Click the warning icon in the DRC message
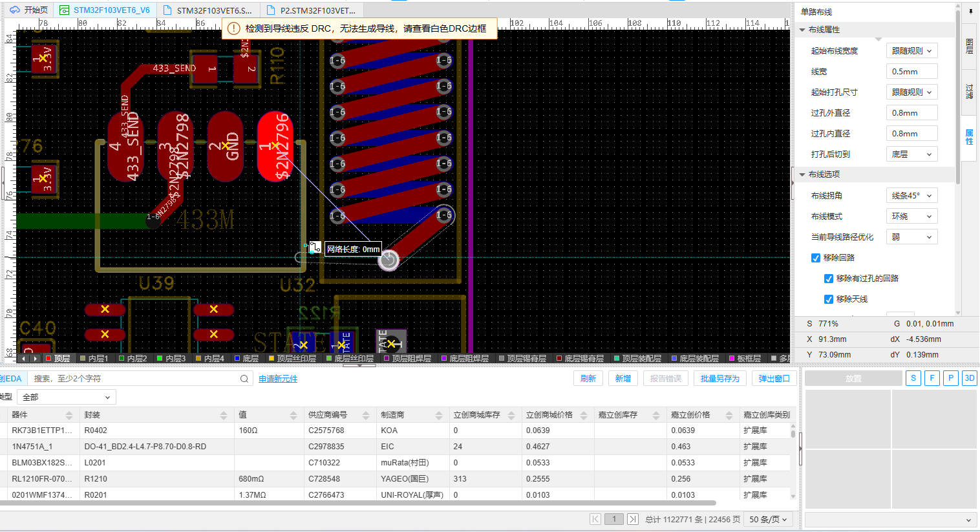The image size is (980, 532). 233,28
